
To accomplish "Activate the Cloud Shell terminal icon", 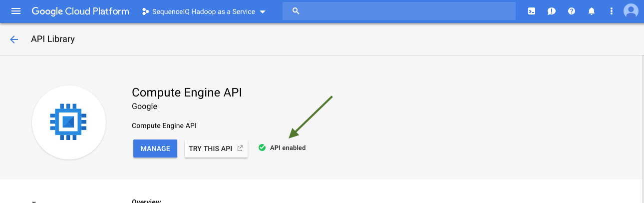I will [532, 11].
